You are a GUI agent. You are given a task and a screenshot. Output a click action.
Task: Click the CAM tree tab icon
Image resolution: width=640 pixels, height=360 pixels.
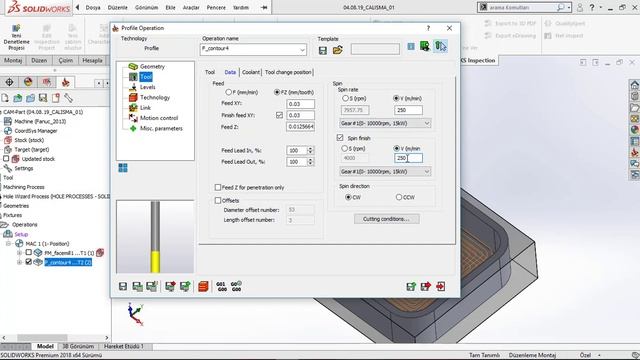[65, 82]
